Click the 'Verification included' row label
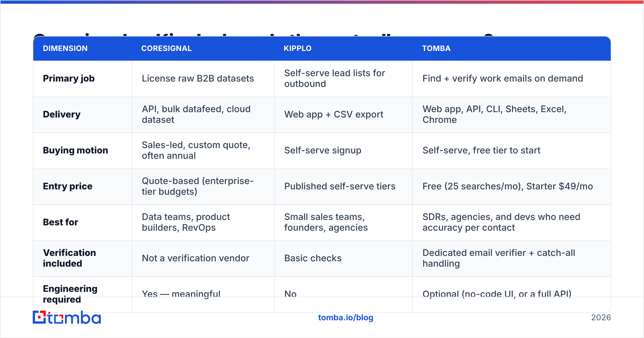This screenshot has width=644, height=338. point(69,258)
